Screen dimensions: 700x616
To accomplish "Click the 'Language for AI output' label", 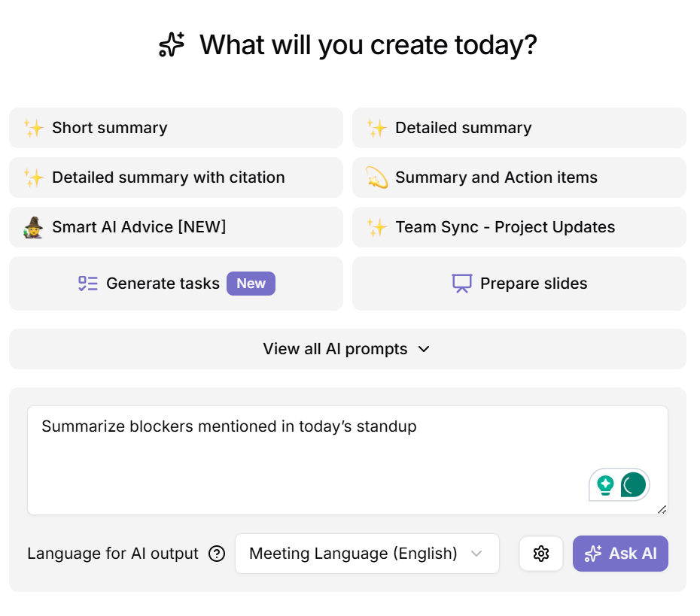I will tap(112, 554).
